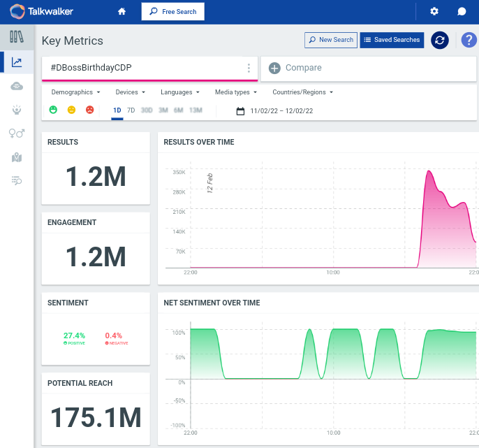The image size is (479, 448).
Task: Click the #DBossBirthdayCDP search field
Action: (x=149, y=68)
